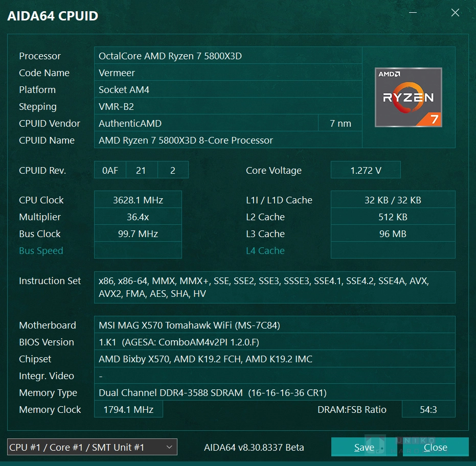Click the Stepping value VMR-B2

[228, 106]
